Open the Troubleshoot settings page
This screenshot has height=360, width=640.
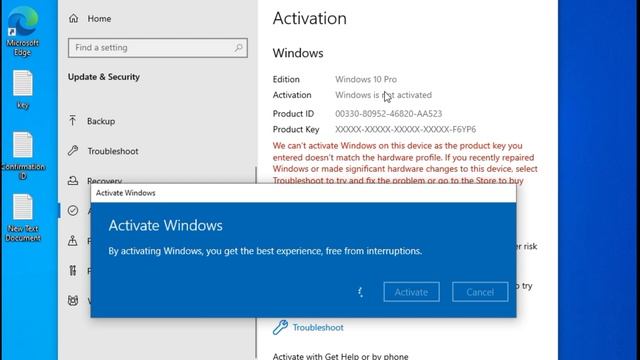(113, 151)
